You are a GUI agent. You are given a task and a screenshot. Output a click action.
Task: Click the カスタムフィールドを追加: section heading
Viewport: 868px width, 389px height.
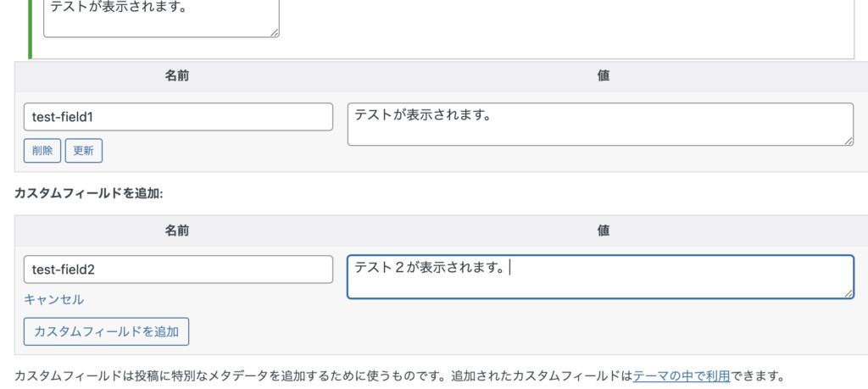[88, 193]
